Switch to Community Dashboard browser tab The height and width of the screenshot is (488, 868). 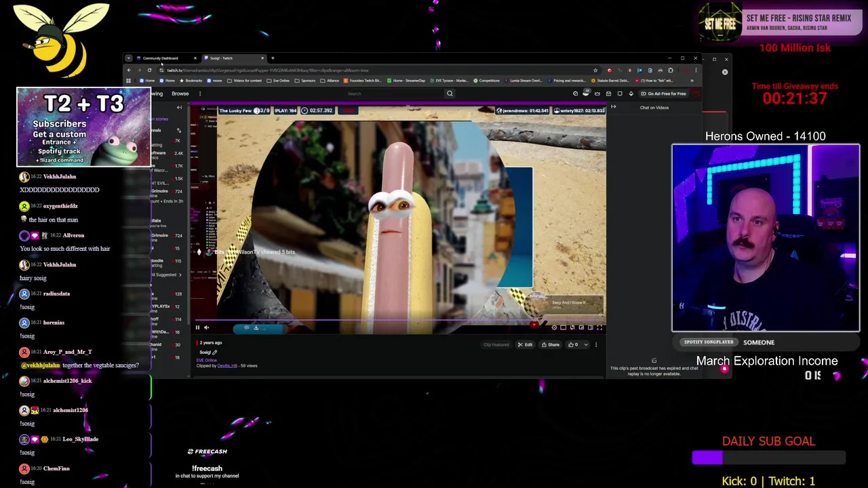point(163,58)
